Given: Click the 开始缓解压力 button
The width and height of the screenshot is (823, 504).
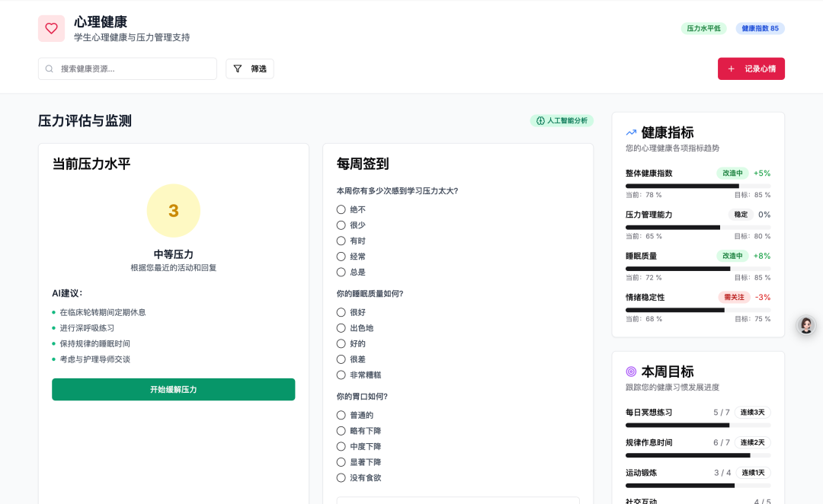Looking at the screenshot, I should pyautogui.click(x=173, y=389).
